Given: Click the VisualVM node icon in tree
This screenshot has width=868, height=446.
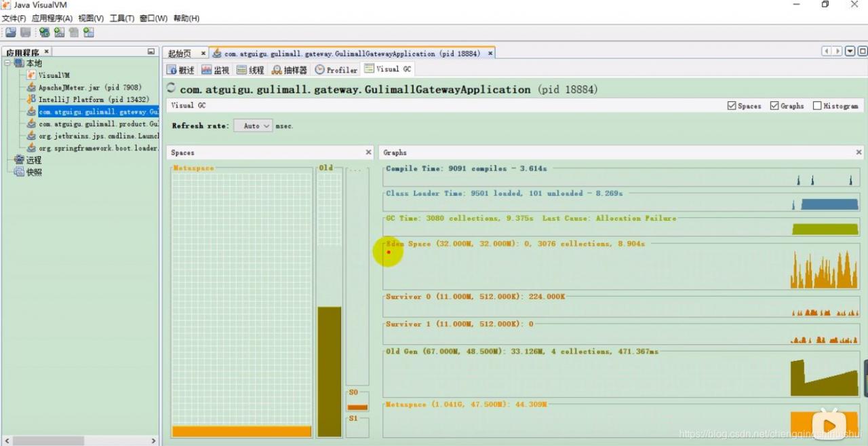Looking at the screenshot, I should pos(31,75).
